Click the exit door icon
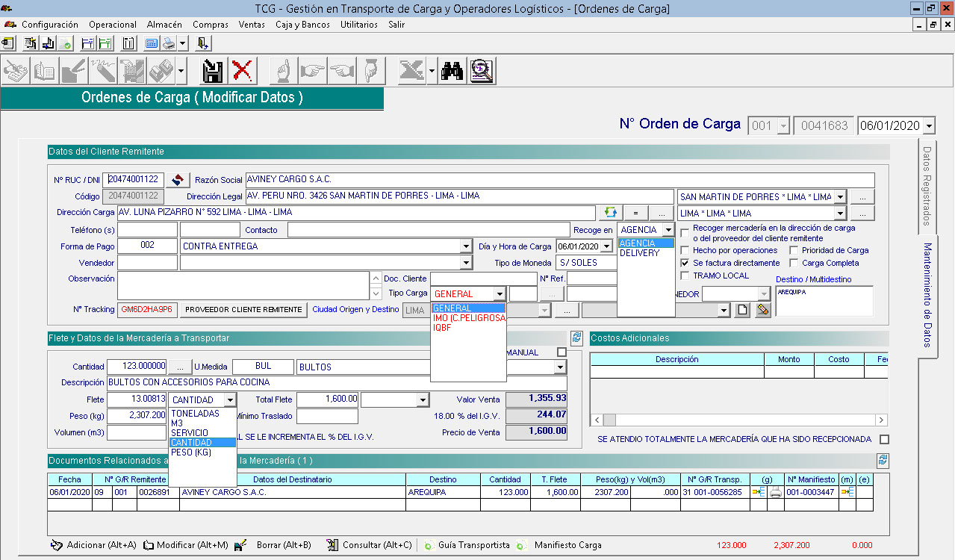 203,43
